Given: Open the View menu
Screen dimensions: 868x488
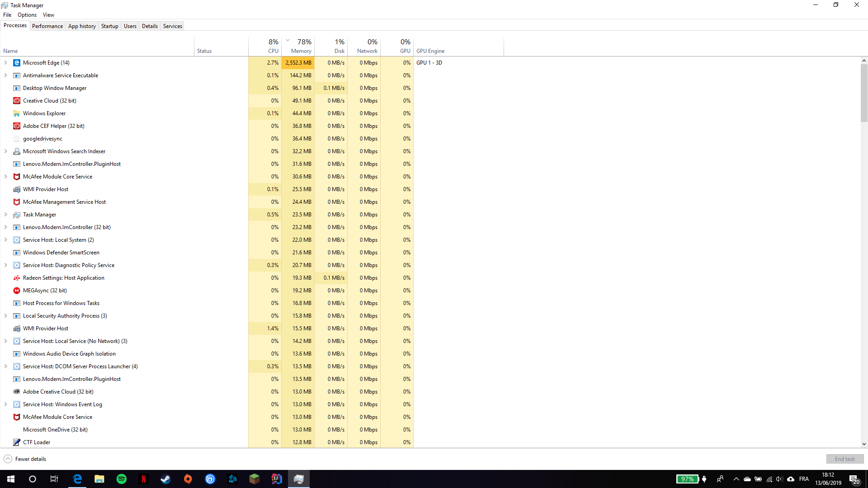Looking at the screenshot, I should [48, 15].
